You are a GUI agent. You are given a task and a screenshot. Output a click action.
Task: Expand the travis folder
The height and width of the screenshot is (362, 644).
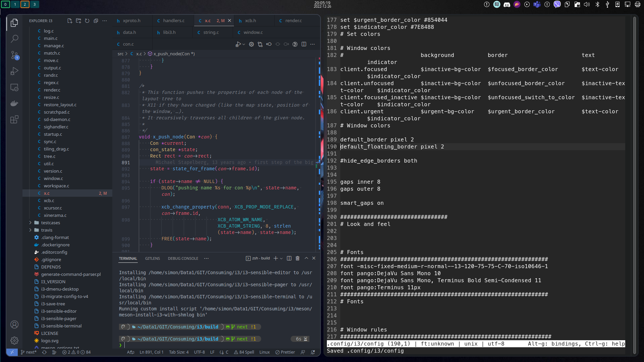[47, 230]
